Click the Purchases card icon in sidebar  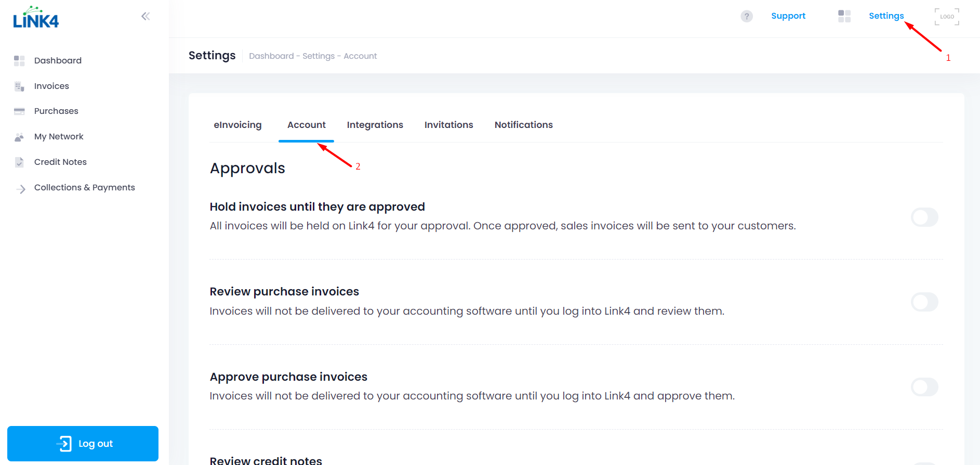click(x=19, y=111)
